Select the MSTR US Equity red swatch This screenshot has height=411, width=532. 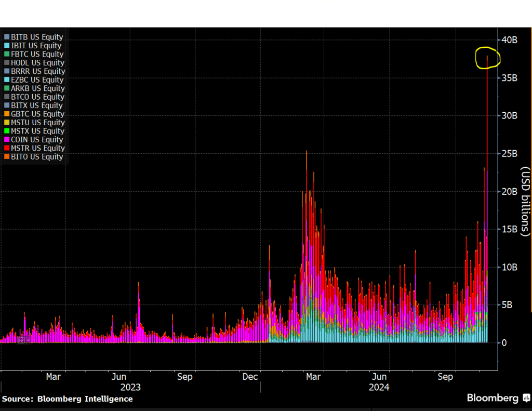7,148
